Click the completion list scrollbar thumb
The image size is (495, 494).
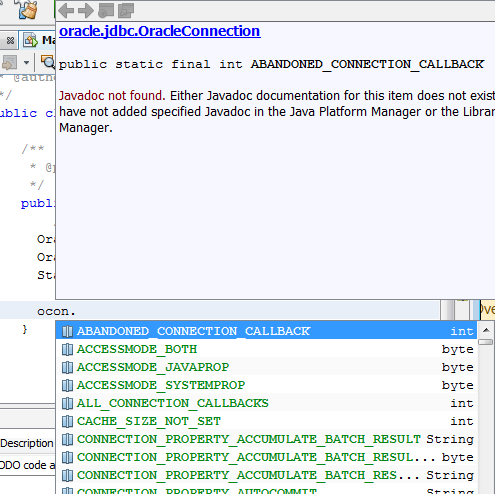coord(486,342)
